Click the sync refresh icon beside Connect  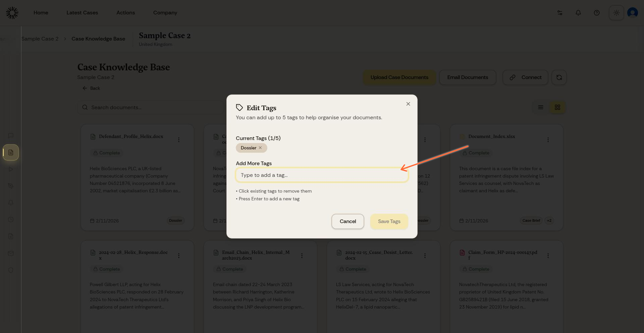point(559,77)
